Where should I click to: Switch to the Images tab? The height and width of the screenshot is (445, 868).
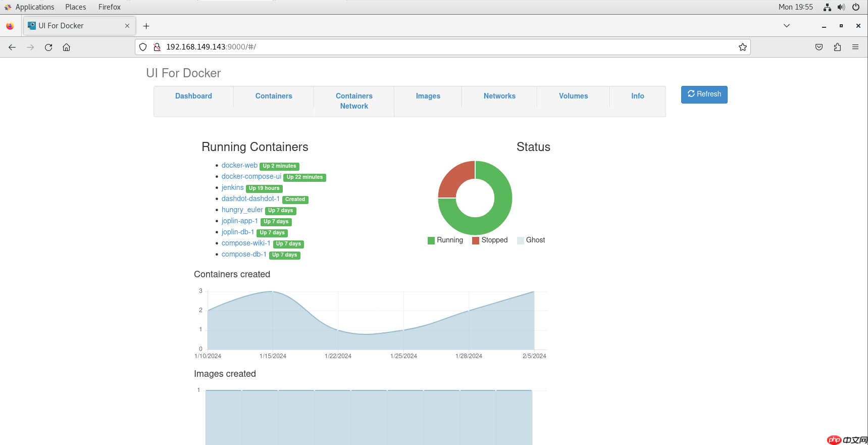(x=428, y=96)
